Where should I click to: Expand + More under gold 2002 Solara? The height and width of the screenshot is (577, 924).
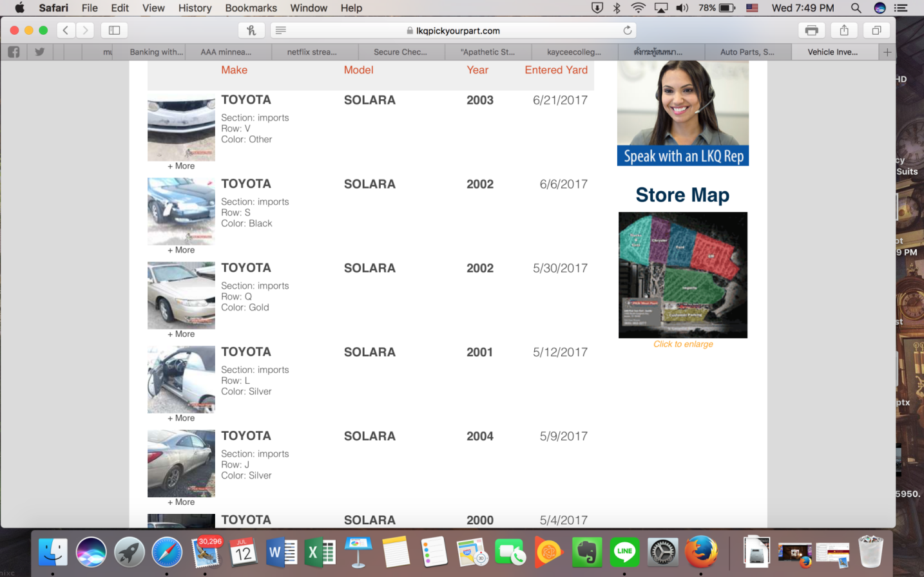pos(181,334)
